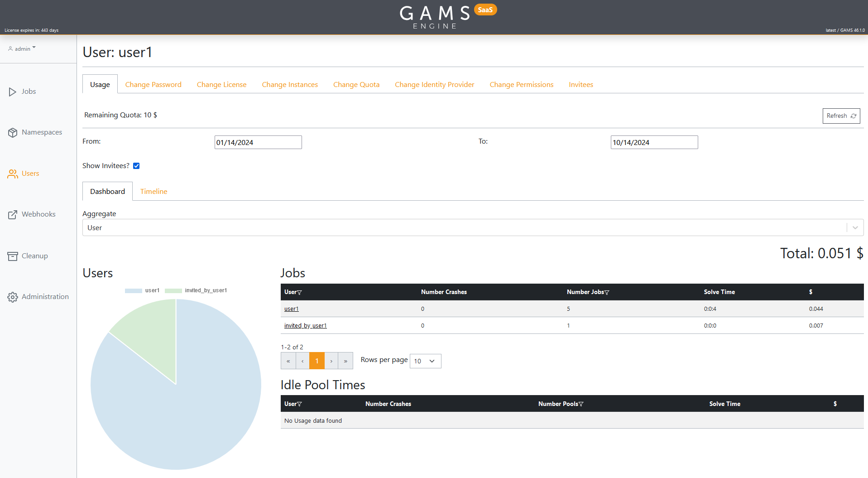Open Namespaces via the cube icon

[x=12, y=133]
